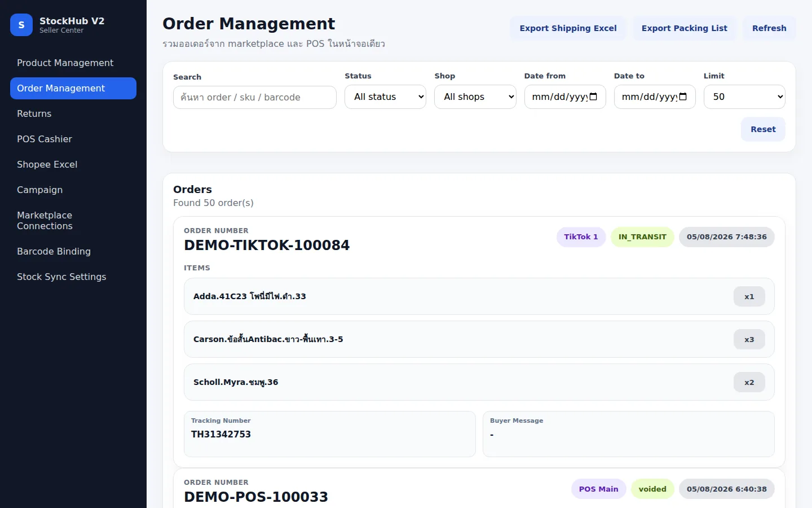Image resolution: width=812 pixels, height=508 pixels.
Task: Click Export Packing List button
Action: tap(684, 28)
